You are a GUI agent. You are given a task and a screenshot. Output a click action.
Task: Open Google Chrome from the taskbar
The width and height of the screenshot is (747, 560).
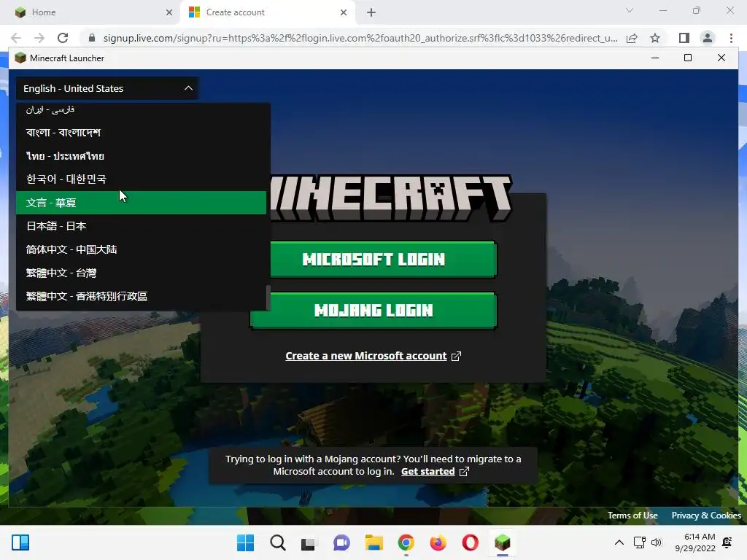click(x=406, y=542)
